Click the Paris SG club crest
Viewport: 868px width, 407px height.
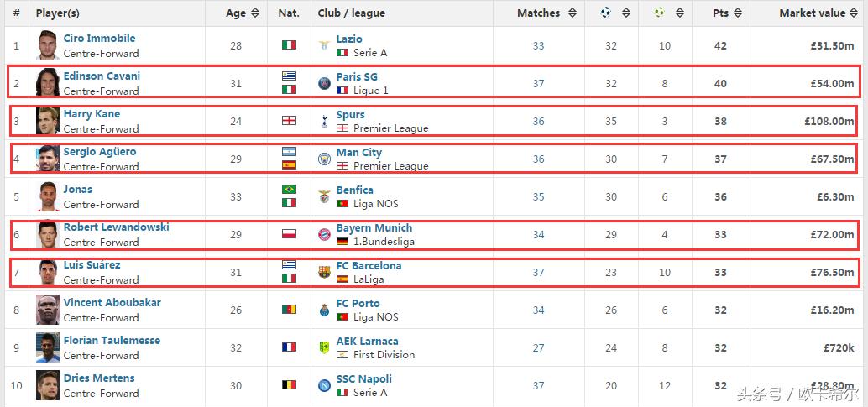pyautogui.click(x=324, y=83)
